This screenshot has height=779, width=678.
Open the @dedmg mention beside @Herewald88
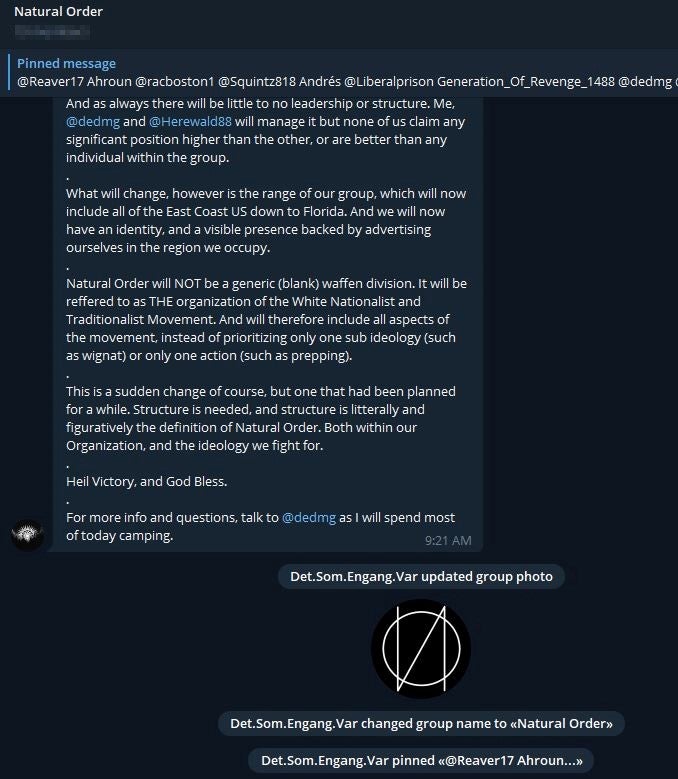point(93,122)
